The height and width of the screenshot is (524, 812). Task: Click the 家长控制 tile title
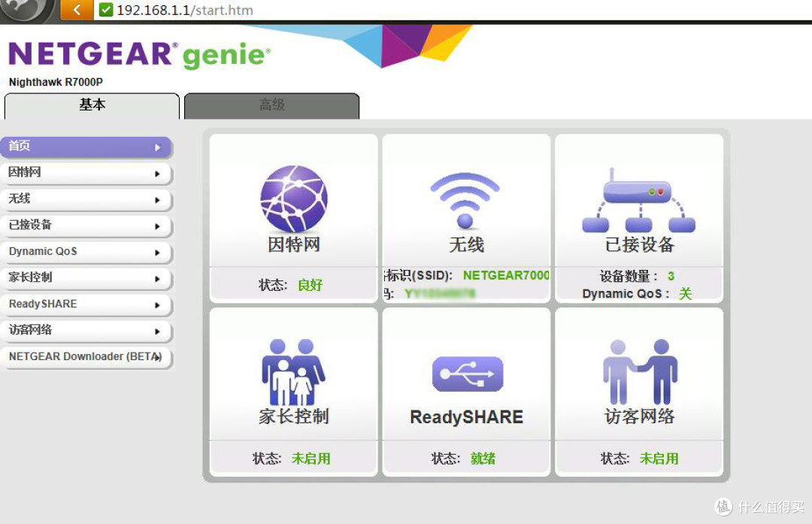294,416
